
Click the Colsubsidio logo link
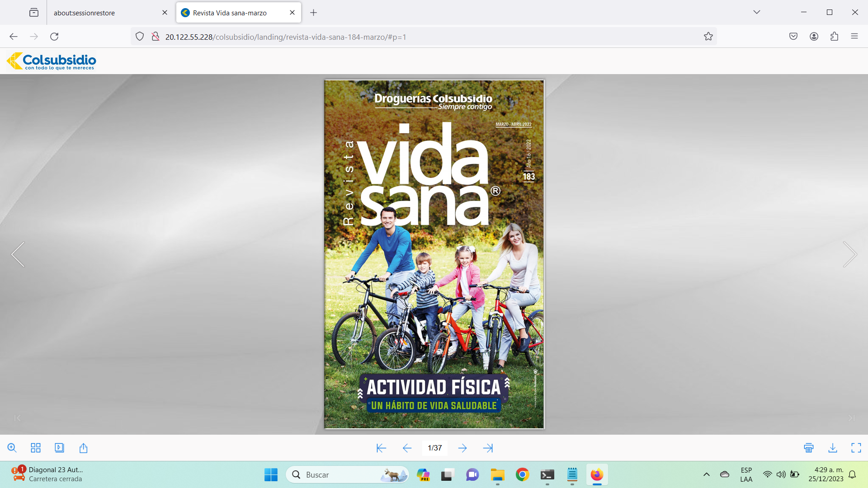coord(52,61)
